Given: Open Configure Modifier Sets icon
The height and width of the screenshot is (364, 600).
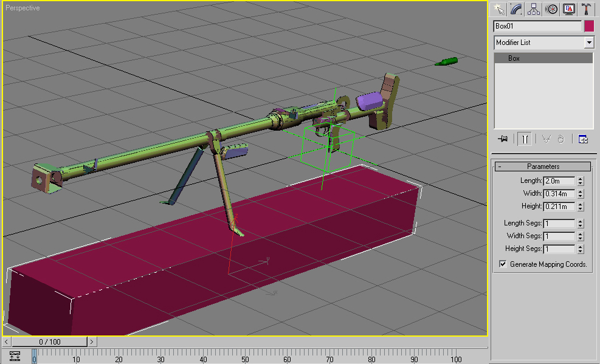Looking at the screenshot, I should pyautogui.click(x=583, y=139).
